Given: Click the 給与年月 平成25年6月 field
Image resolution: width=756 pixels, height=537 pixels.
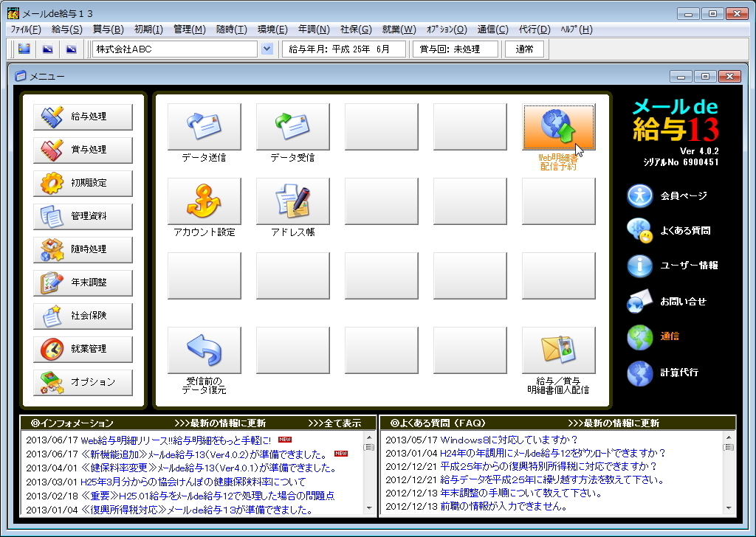Looking at the screenshot, I should (x=344, y=49).
